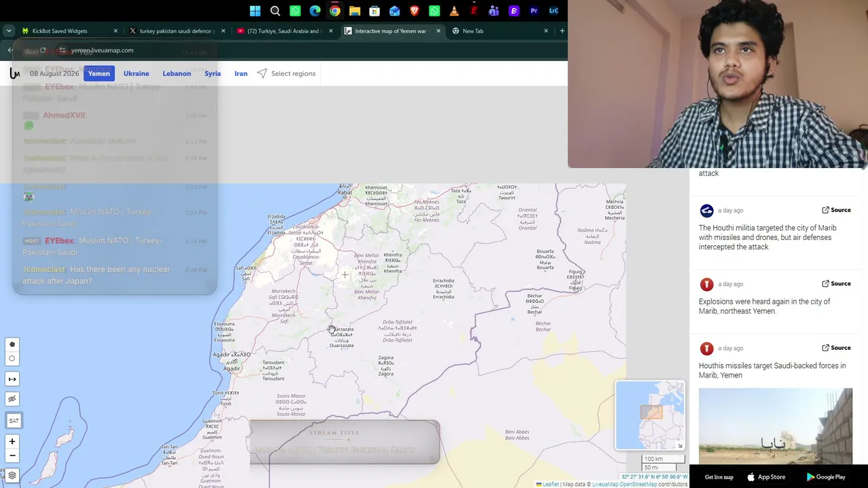Select the Yemen region tab
Image resolution: width=868 pixels, height=488 pixels.
coord(99,73)
